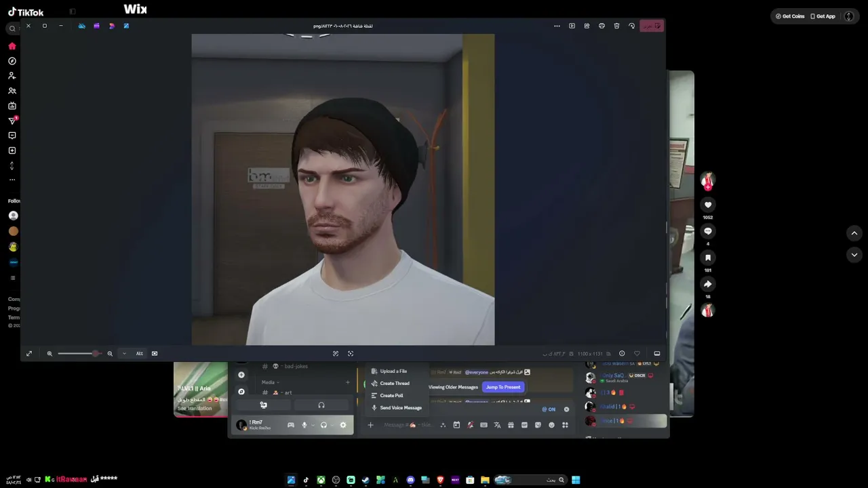The height and width of the screenshot is (488, 868).
Task: Open Discord screen share button above user panel
Action: coord(263,405)
